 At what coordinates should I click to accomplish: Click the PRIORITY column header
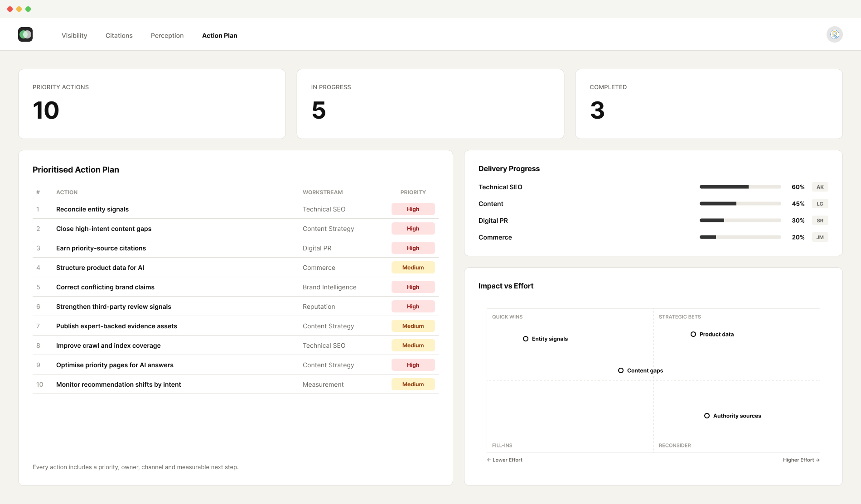pyautogui.click(x=413, y=192)
